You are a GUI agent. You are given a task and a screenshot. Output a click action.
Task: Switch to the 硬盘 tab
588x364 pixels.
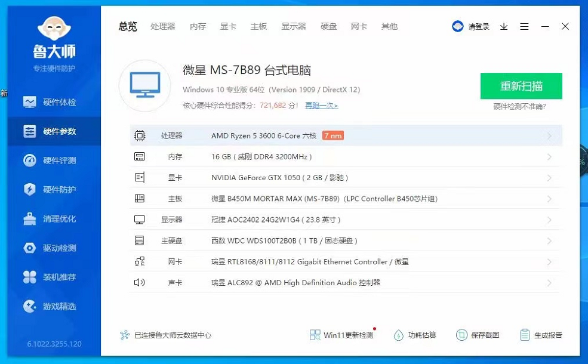point(329,26)
